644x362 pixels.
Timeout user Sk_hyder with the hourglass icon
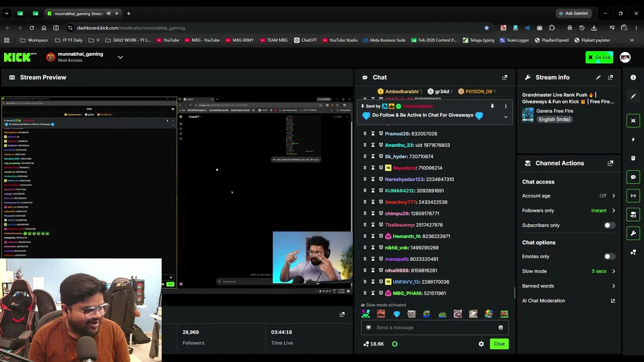373,156
